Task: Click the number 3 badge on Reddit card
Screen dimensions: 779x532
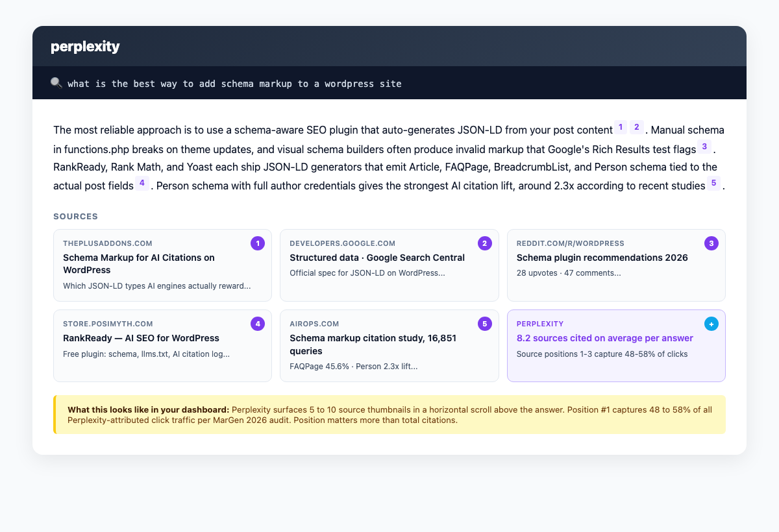Action: tap(711, 243)
